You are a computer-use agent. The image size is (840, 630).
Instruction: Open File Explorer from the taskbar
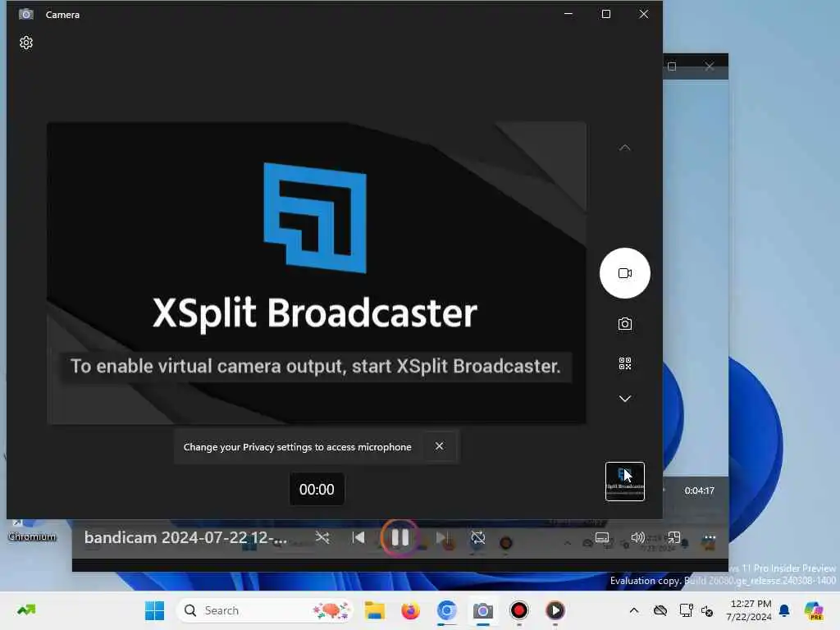click(374, 610)
